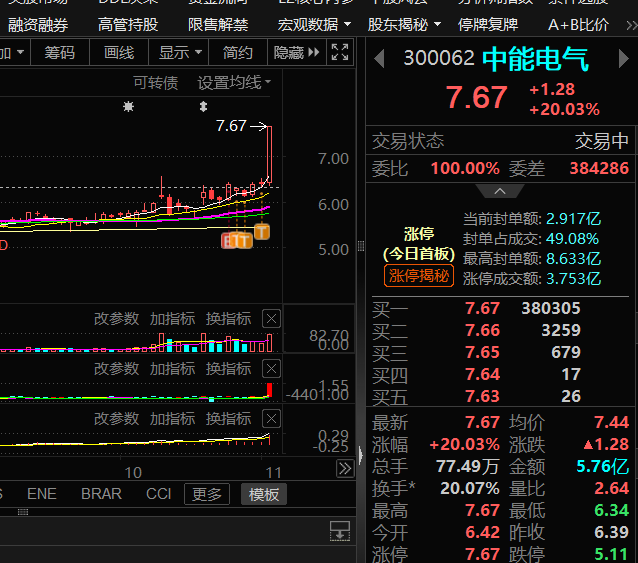The height and width of the screenshot is (563, 638).
Task: Toggle fullscreen chart expand icon
Action: [340, 52]
